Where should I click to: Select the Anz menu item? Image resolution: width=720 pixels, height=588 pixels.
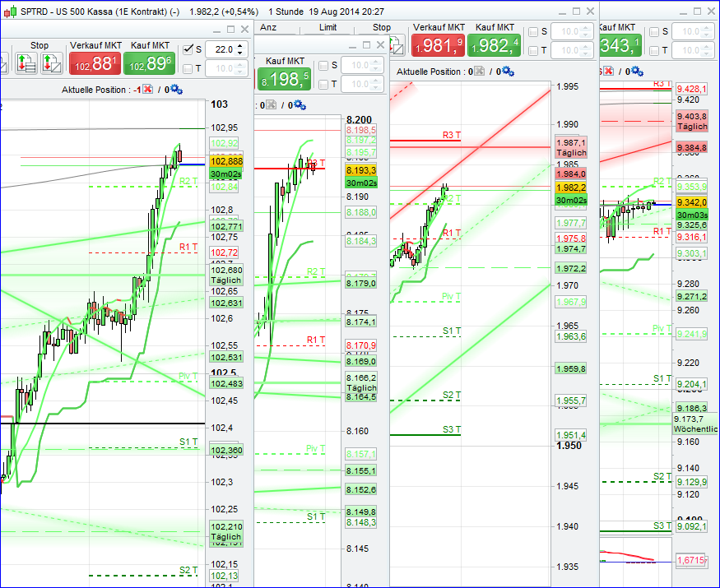pyautogui.click(x=268, y=27)
